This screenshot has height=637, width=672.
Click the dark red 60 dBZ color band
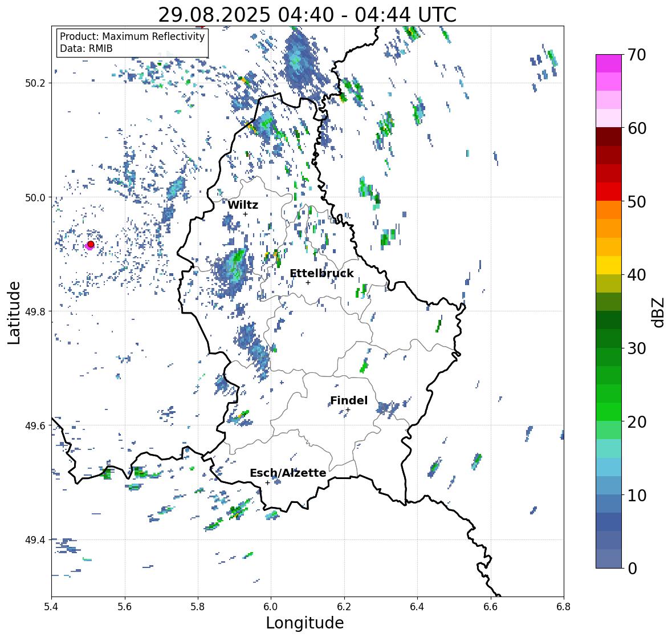click(x=608, y=136)
